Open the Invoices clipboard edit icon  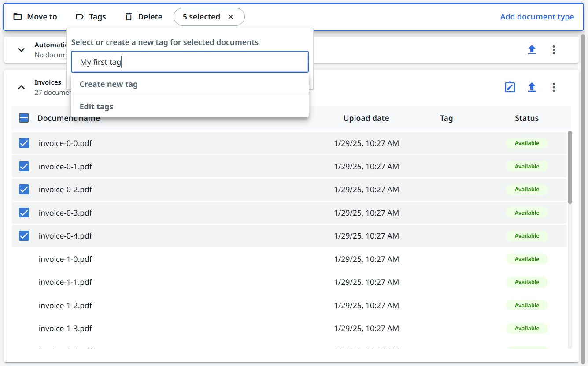click(510, 87)
